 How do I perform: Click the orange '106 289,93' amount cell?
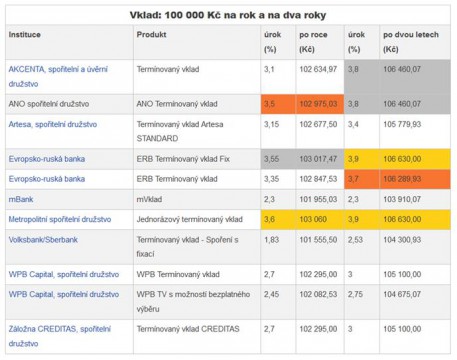[415, 179]
